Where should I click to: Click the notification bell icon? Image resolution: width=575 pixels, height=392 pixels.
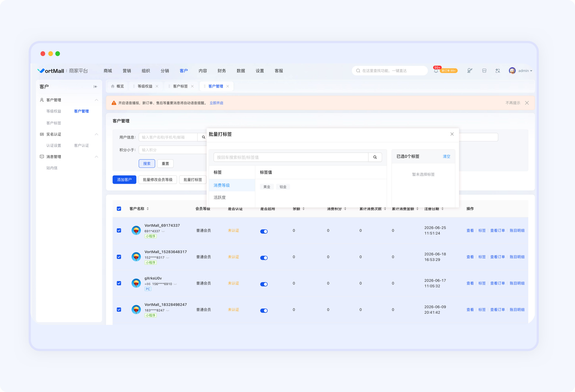[436, 71]
